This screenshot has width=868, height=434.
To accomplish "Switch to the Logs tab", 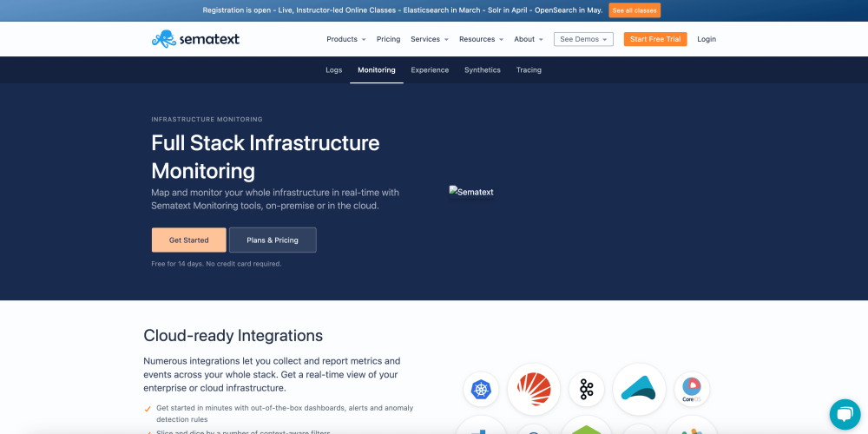I will point(333,69).
